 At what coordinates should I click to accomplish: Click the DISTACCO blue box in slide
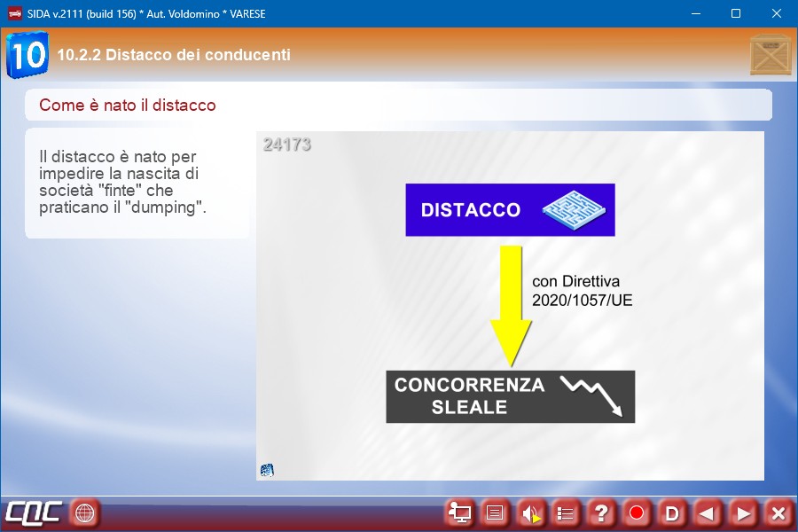(x=510, y=210)
